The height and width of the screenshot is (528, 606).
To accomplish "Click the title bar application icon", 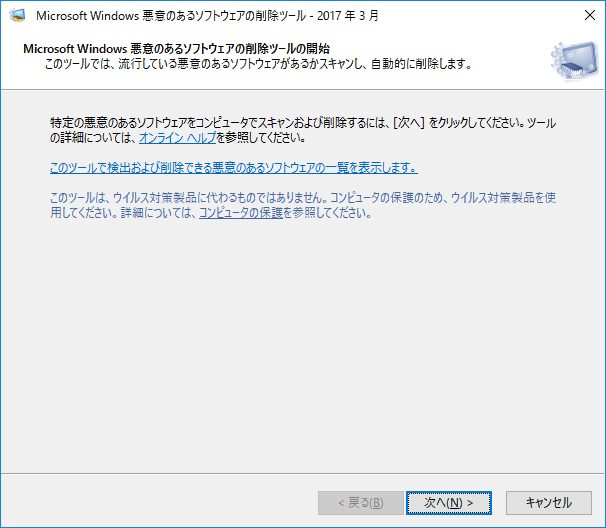I will coord(17,15).
